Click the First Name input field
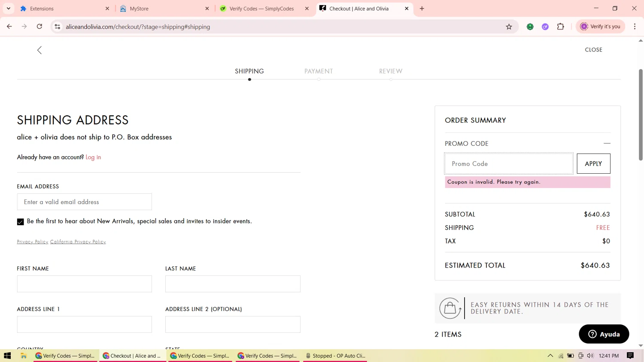Viewport: 644px width, 362px height. pyautogui.click(x=85, y=284)
